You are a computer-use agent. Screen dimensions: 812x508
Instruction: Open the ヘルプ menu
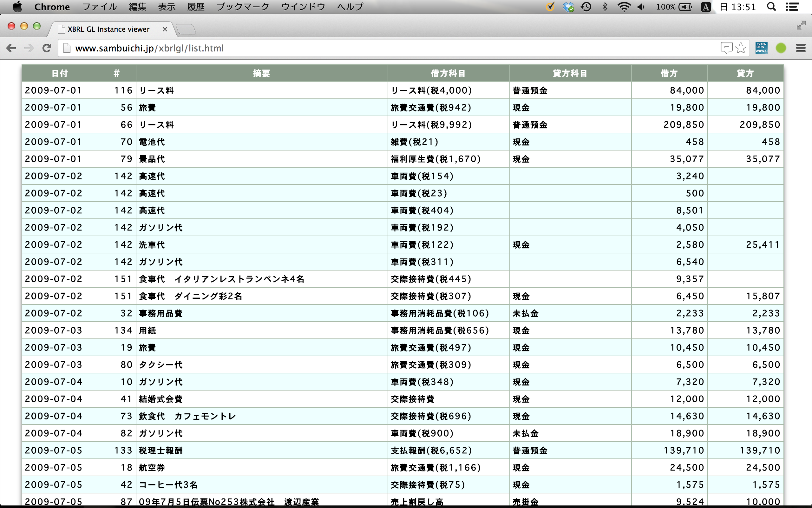pos(350,7)
